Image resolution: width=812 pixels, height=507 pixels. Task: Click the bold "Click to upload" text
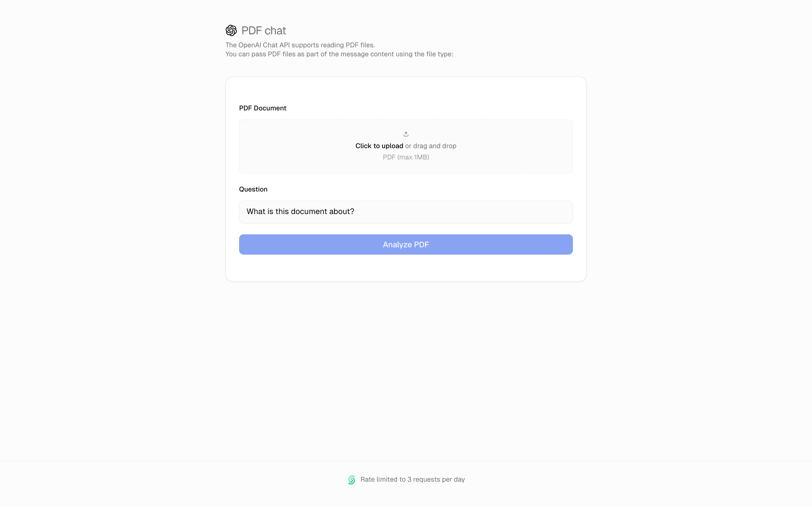point(379,146)
